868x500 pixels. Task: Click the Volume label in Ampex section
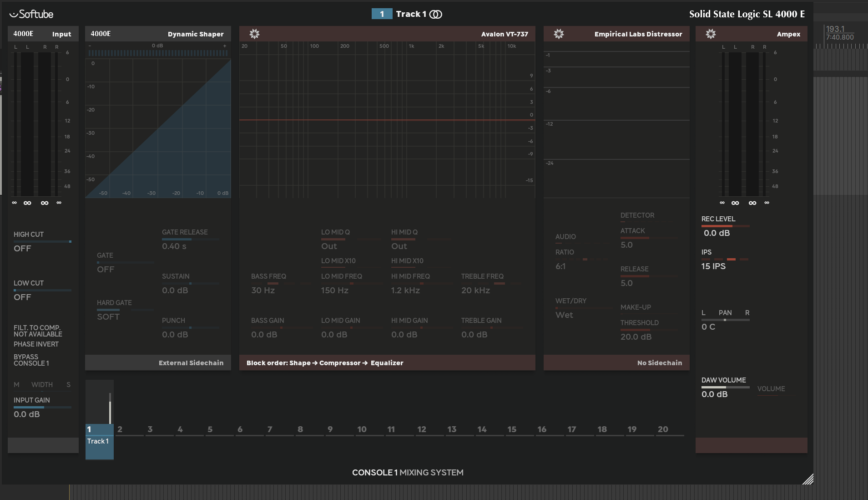(x=771, y=389)
